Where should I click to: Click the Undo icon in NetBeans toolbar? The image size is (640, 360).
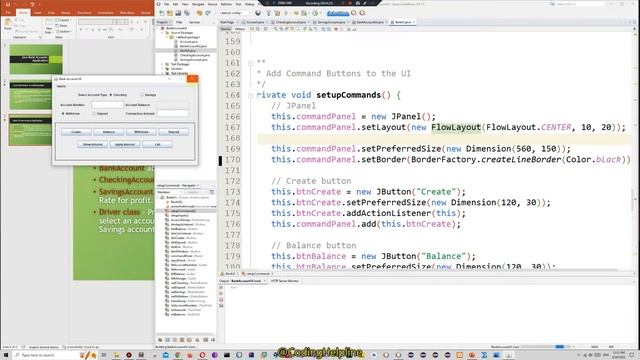[x=199, y=13]
